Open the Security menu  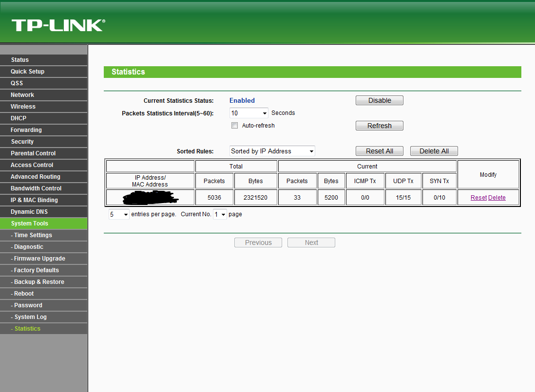[x=44, y=141]
